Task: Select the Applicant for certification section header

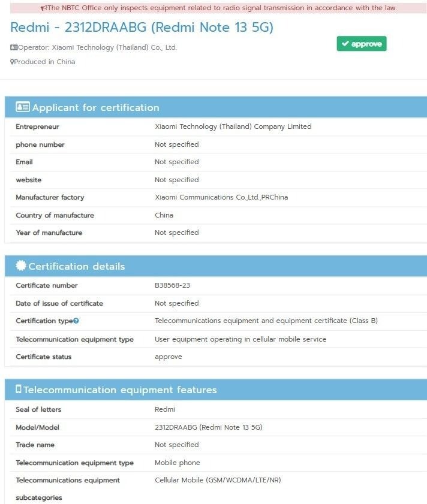Action: [215, 107]
